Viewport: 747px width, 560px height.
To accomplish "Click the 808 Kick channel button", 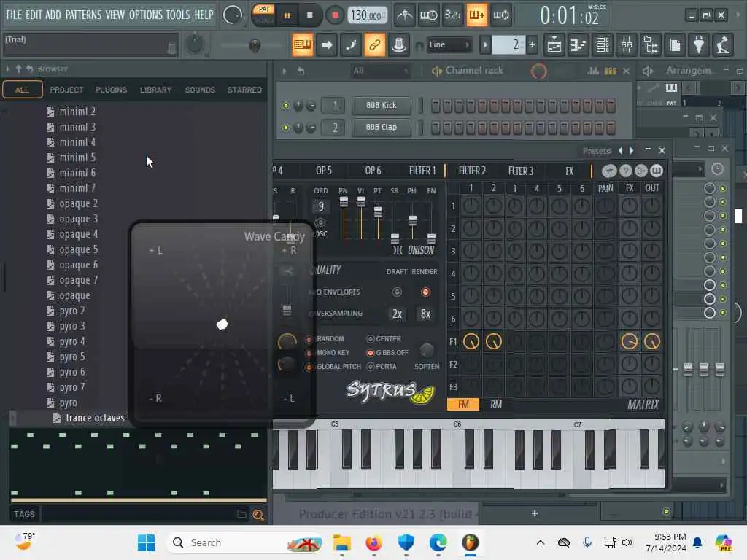I will [x=381, y=105].
